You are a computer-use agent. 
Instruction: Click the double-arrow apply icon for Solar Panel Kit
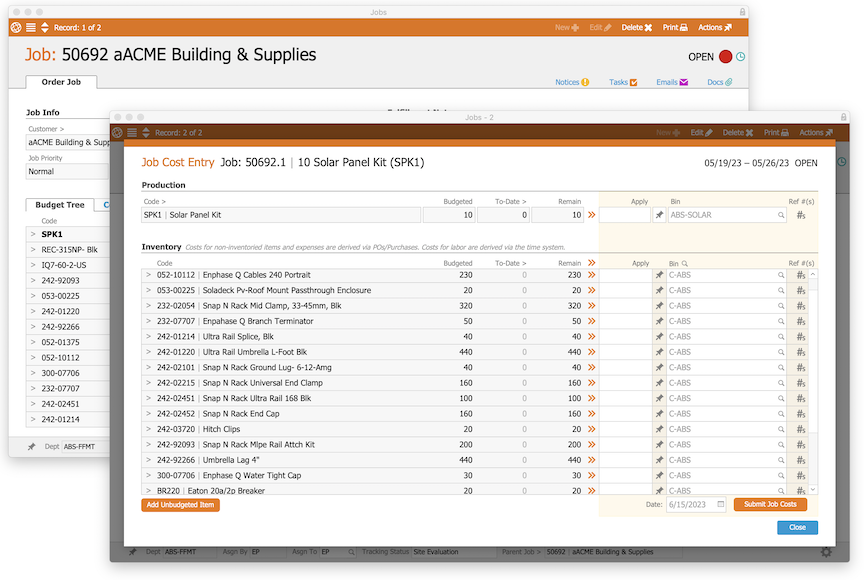tap(591, 215)
